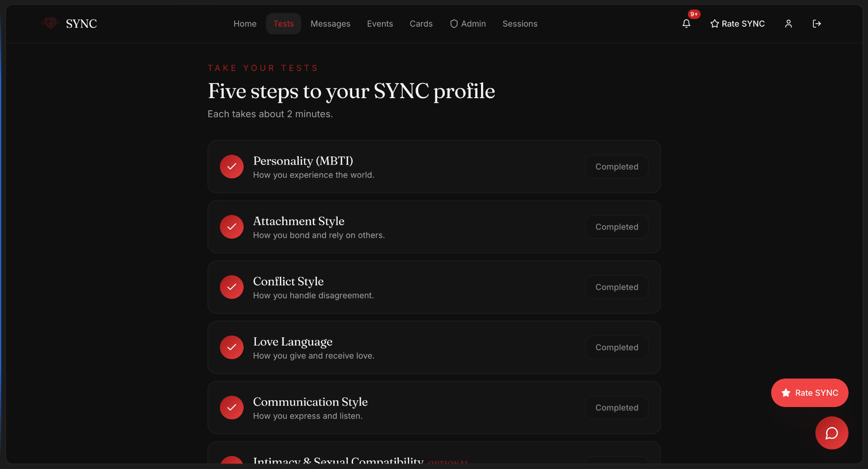Open the Admin nav item
This screenshot has width=868, height=469.
click(468, 24)
